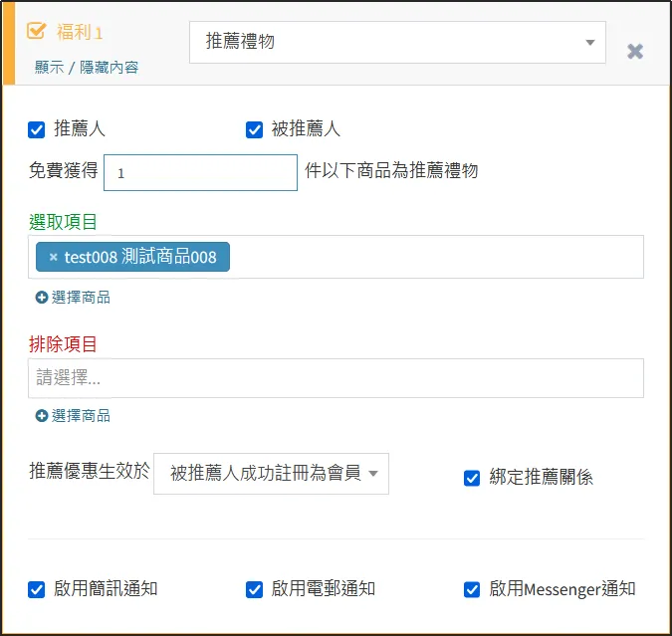Screen dimensions: 672x636
Task: Remove benefit with the gray X icon
Action: [x=635, y=51]
